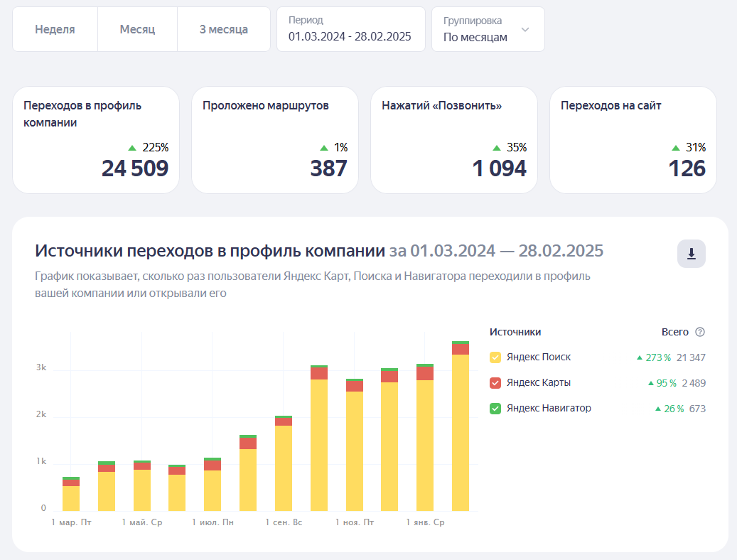Open the Переходов на сайт metric card
This screenshot has height=560, width=737.
tap(633, 140)
